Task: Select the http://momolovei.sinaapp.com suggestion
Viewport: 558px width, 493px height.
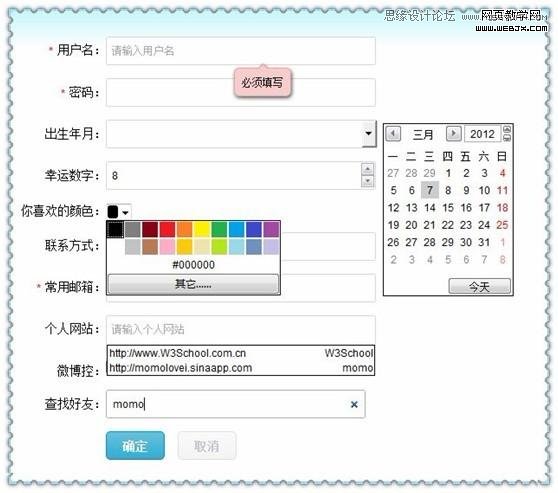Action: point(241,368)
